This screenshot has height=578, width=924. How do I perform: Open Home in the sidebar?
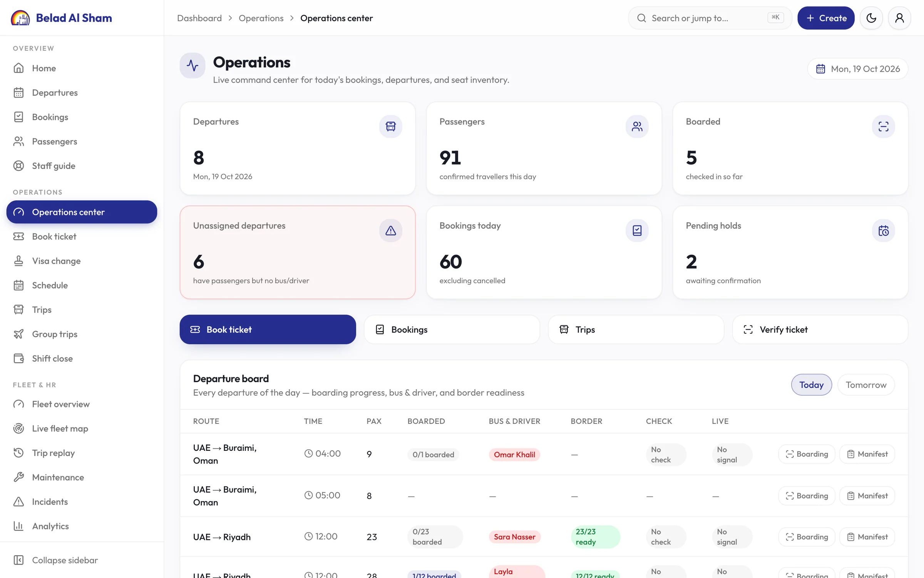(82, 68)
